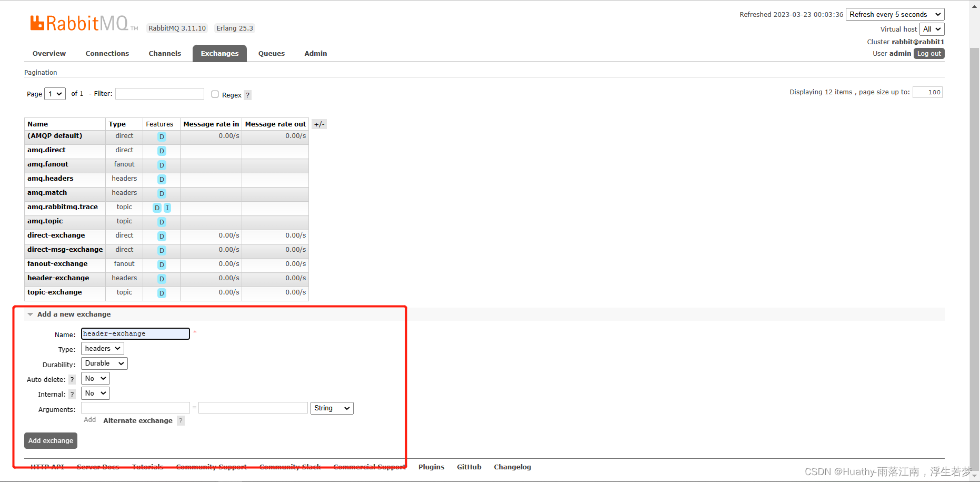Open the fanout-exchange link
Screen dimensions: 980x482
tap(57, 264)
